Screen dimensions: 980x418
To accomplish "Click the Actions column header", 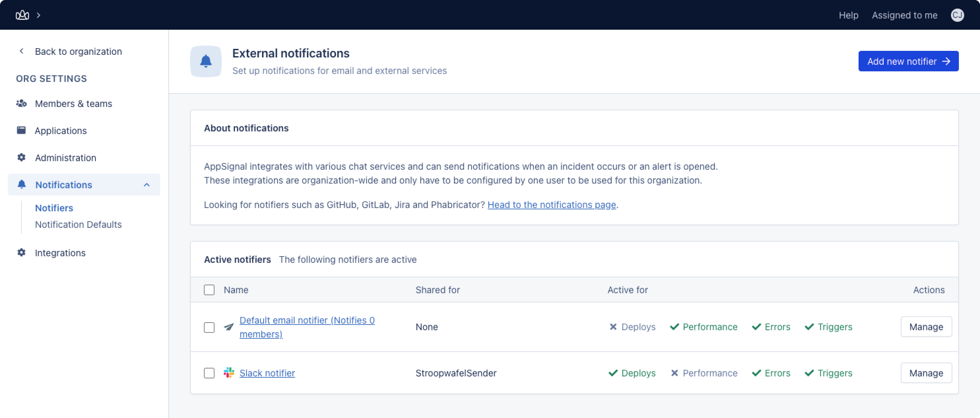I will [929, 290].
